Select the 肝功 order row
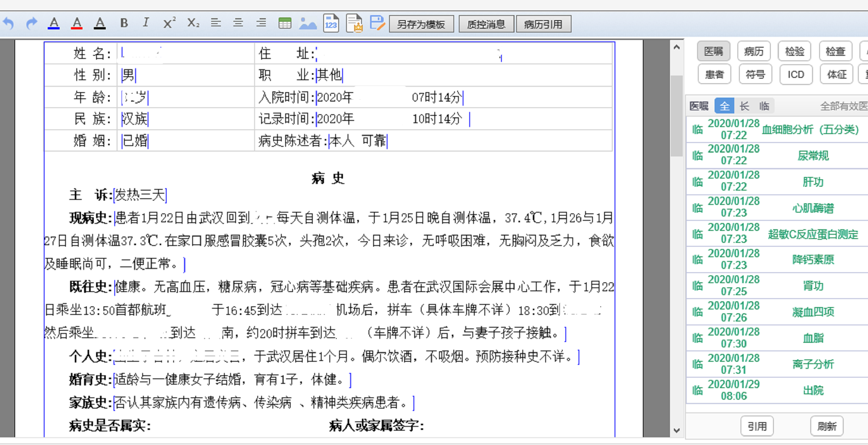Viewport: 868px width, 445px height. (x=777, y=181)
